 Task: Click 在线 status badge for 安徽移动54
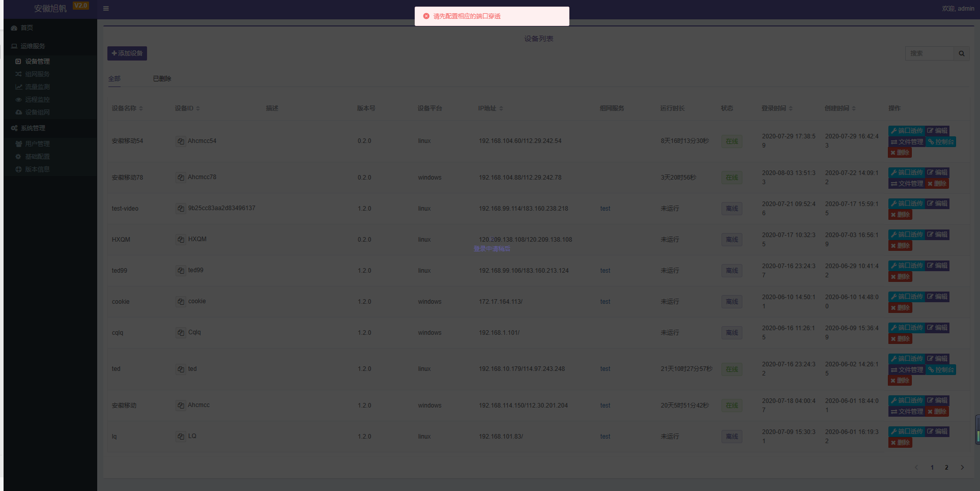pyautogui.click(x=732, y=141)
